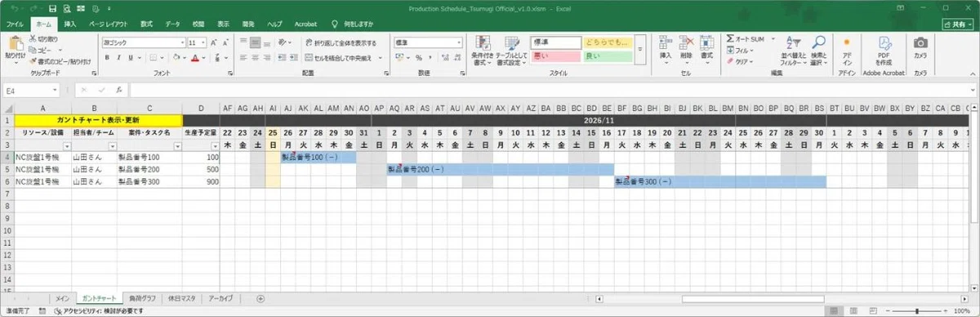980x317 pixels.
Task: Decrease font size with small A
Action: [226, 42]
